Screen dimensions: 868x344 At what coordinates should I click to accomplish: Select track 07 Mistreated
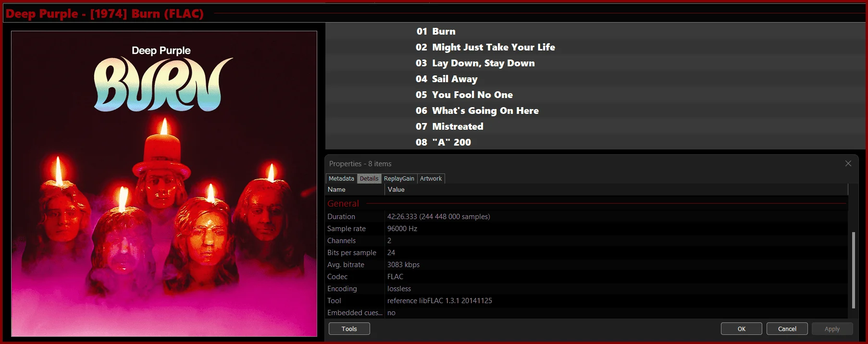pos(595,126)
